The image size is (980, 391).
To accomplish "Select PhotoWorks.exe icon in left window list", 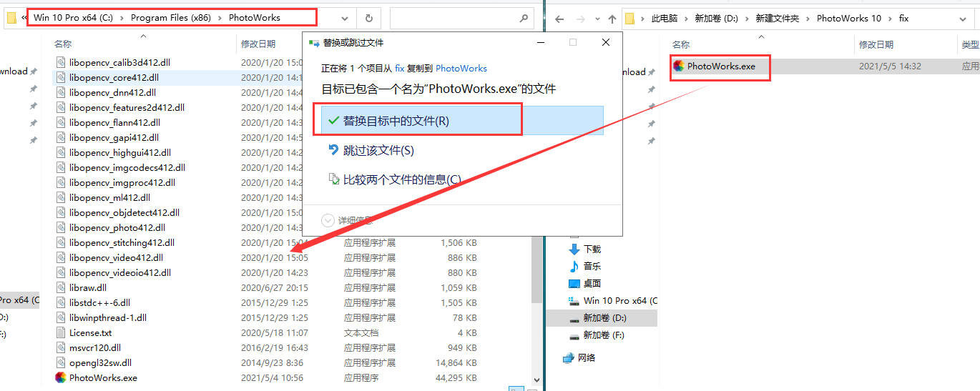I will tap(61, 377).
